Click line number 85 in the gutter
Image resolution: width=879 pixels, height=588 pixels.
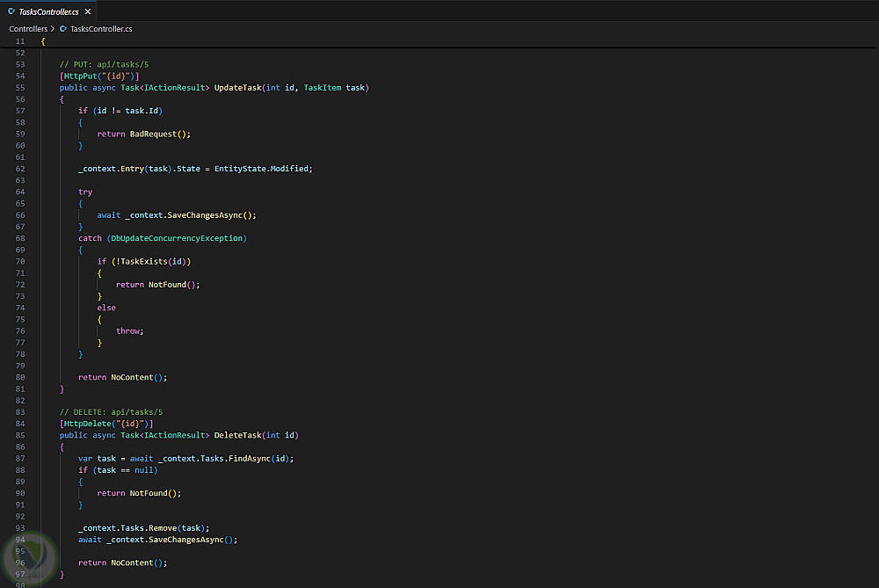click(20, 435)
